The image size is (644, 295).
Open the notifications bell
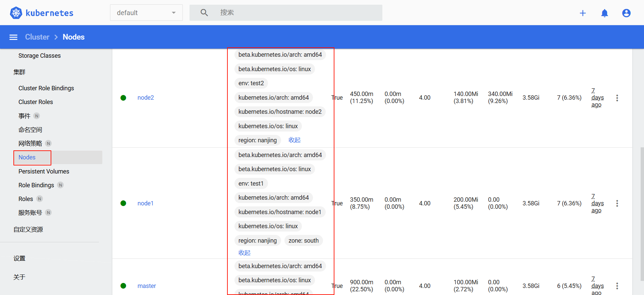pyautogui.click(x=604, y=13)
